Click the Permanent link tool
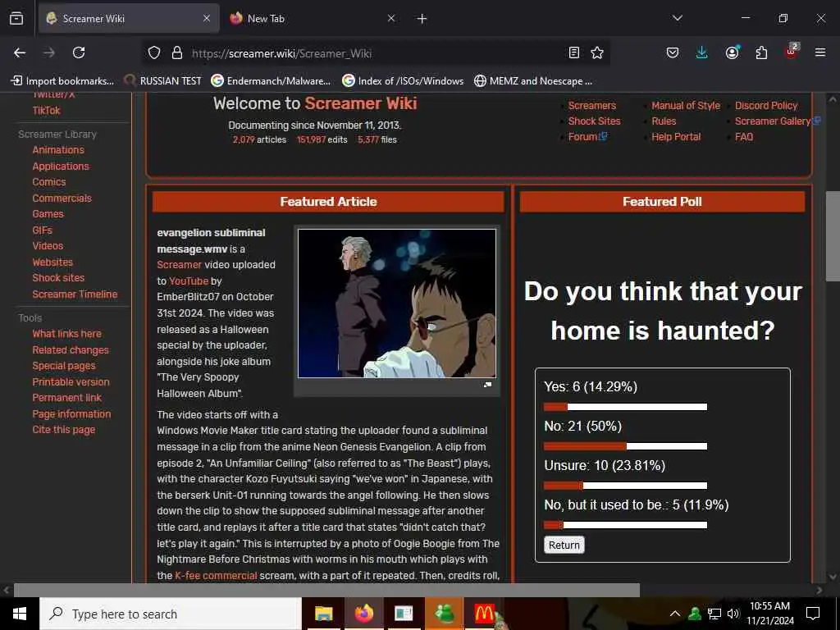Screen dimensions: 840x630 pyautogui.click(x=66, y=398)
